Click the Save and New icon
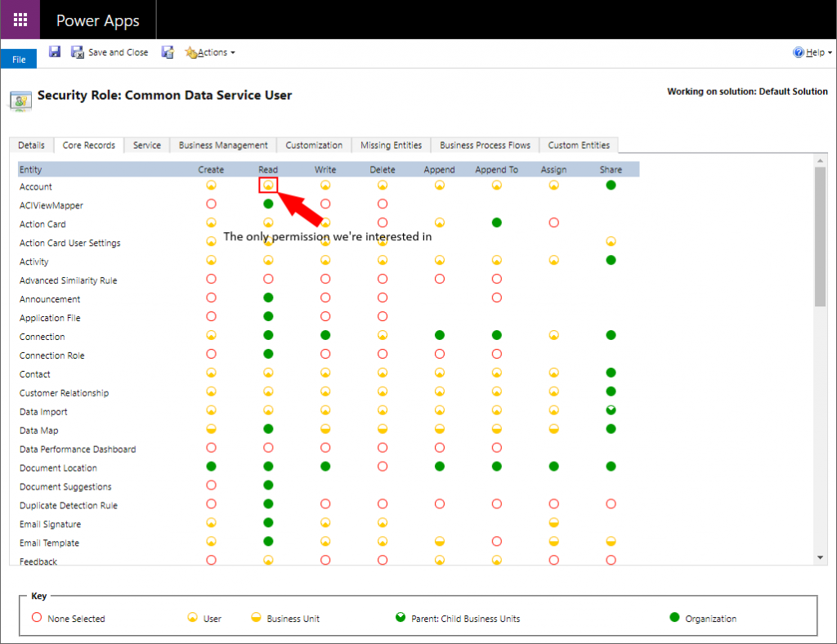837x644 pixels. (168, 52)
